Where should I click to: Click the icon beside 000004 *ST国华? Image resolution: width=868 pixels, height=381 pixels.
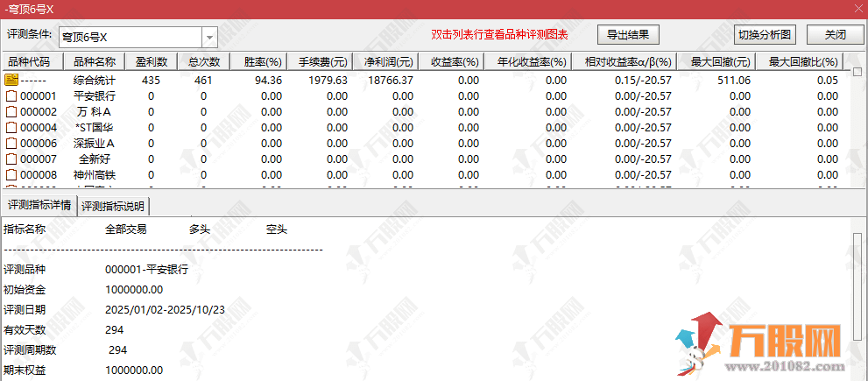11,128
